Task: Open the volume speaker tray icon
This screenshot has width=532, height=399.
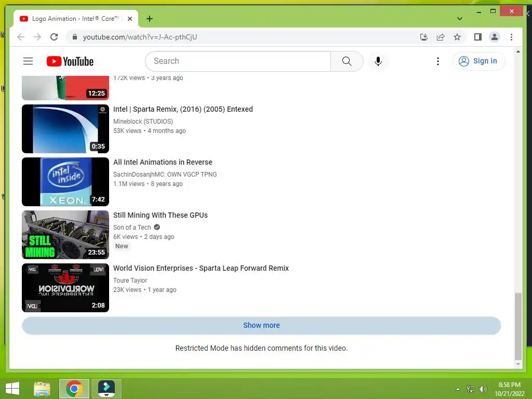Action: pos(483,389)
